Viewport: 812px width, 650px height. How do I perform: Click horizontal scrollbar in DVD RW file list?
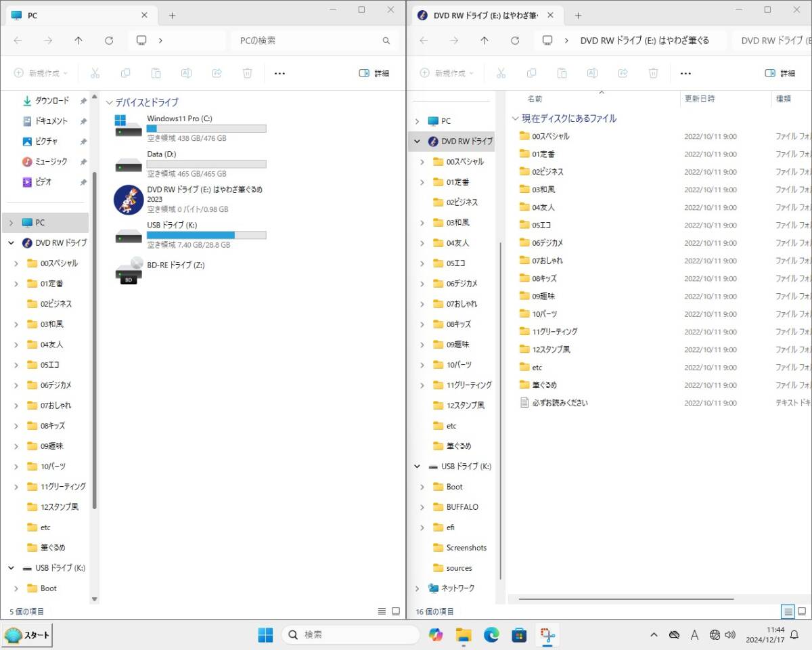tap(626, 599)
